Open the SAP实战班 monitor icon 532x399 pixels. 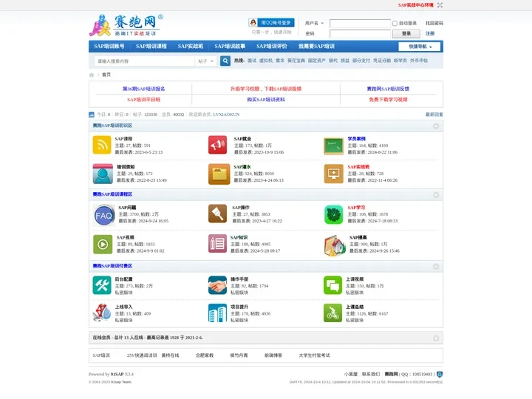click(x=333, y=174)
